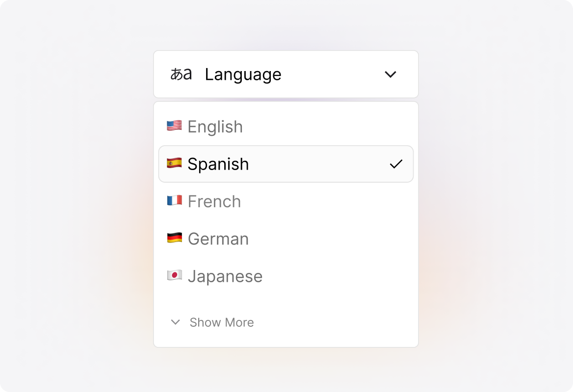Viewport: 573px width, 392px height.
Task: Click the French flag icon
Action: click(175, 201)
